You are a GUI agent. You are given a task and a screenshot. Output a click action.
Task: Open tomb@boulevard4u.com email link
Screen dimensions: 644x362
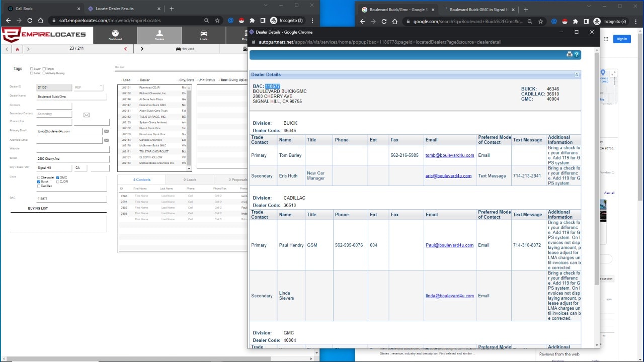(x=450, y=155)
